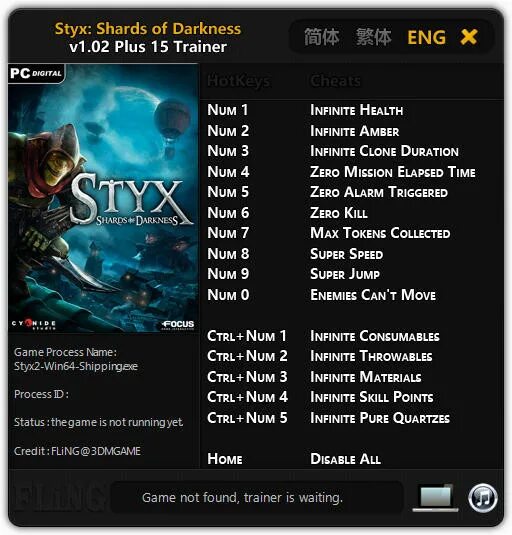Toggle Infinite Consumables cheat
The image size is (512, 535).
pos(375,336)
